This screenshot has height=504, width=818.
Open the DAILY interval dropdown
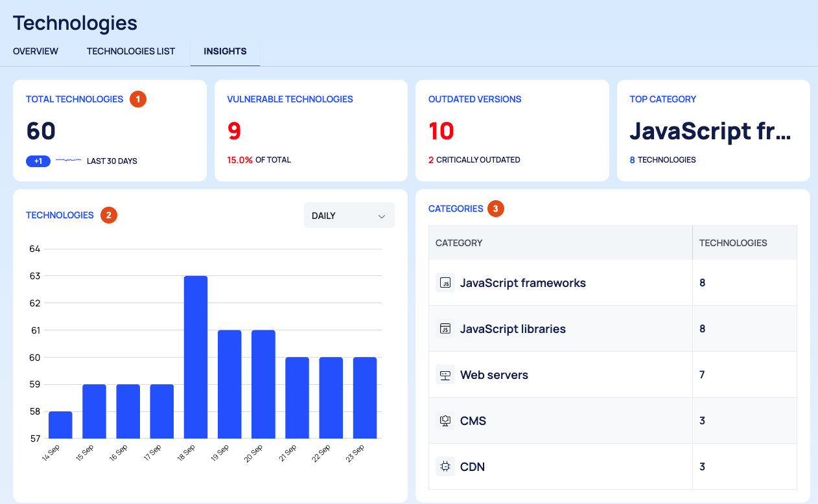(x=349, y=216)
